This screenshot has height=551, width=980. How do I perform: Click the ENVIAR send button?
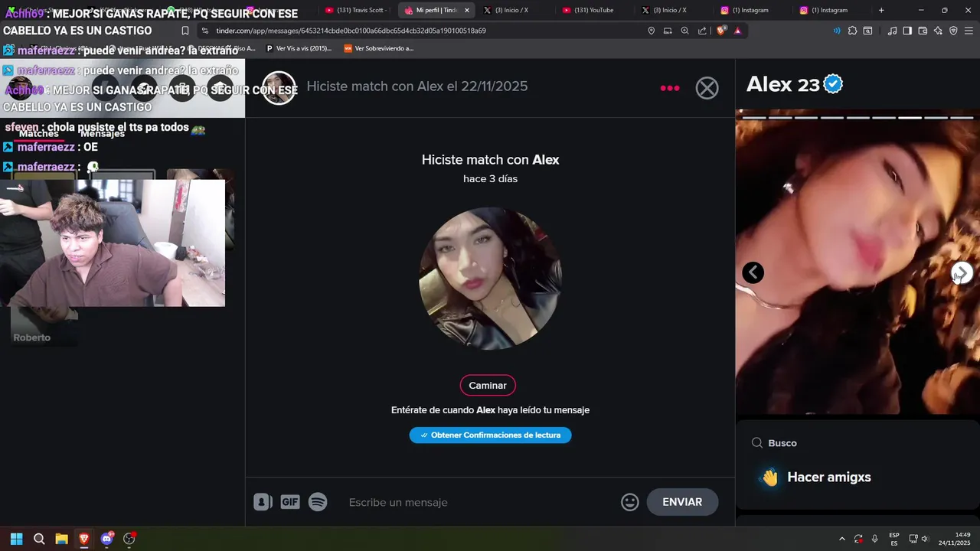click(682, 502)
